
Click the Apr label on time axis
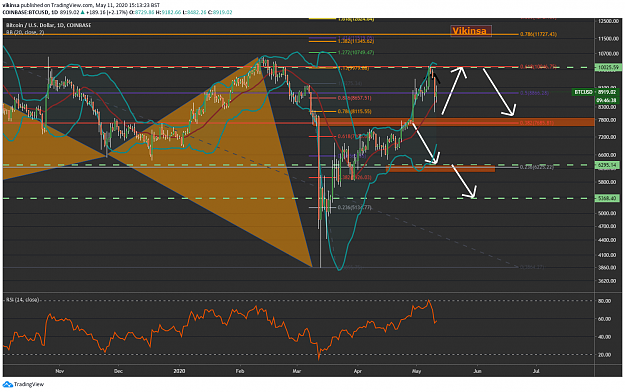click(358, 371)
